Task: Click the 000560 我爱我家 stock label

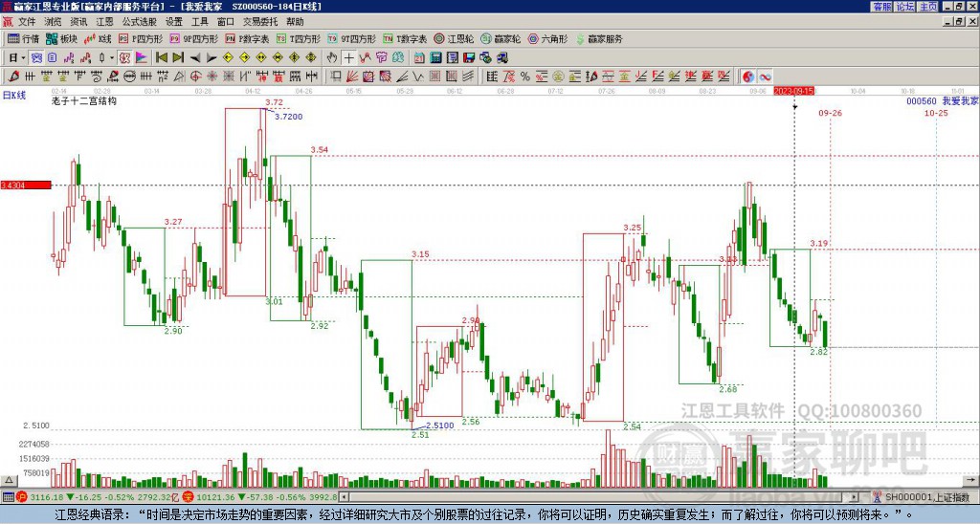Action: (x=943, y=101)
